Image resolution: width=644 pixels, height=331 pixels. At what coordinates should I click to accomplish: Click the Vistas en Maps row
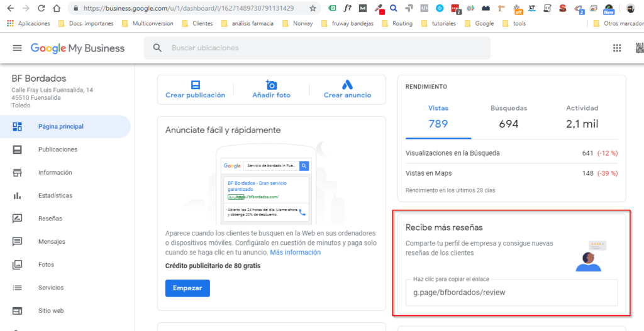[x=512, y=173]
